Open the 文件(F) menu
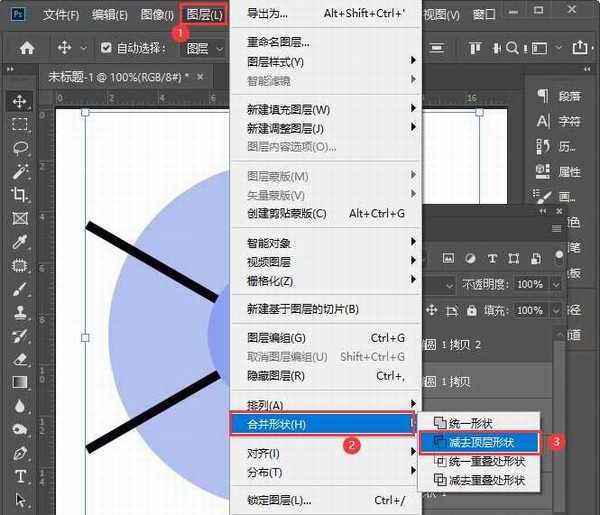This screenshot has width=600, height=515. 62,15
